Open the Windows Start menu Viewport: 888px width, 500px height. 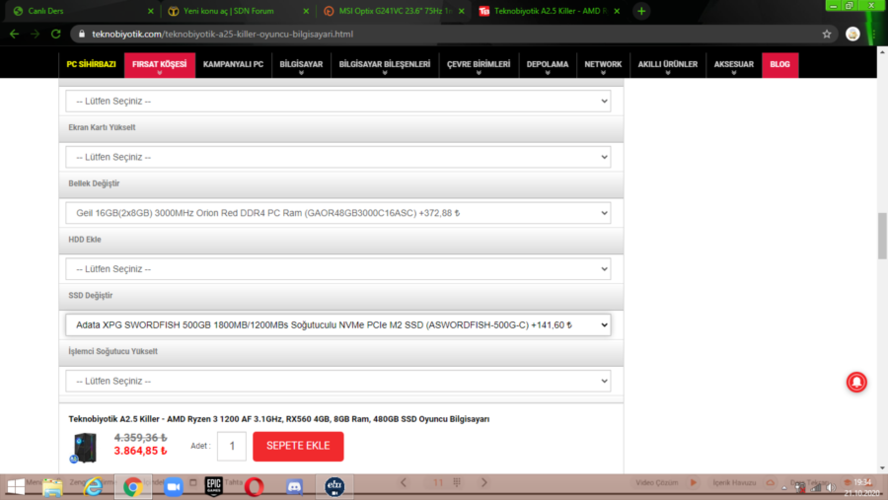click(15, 486)
